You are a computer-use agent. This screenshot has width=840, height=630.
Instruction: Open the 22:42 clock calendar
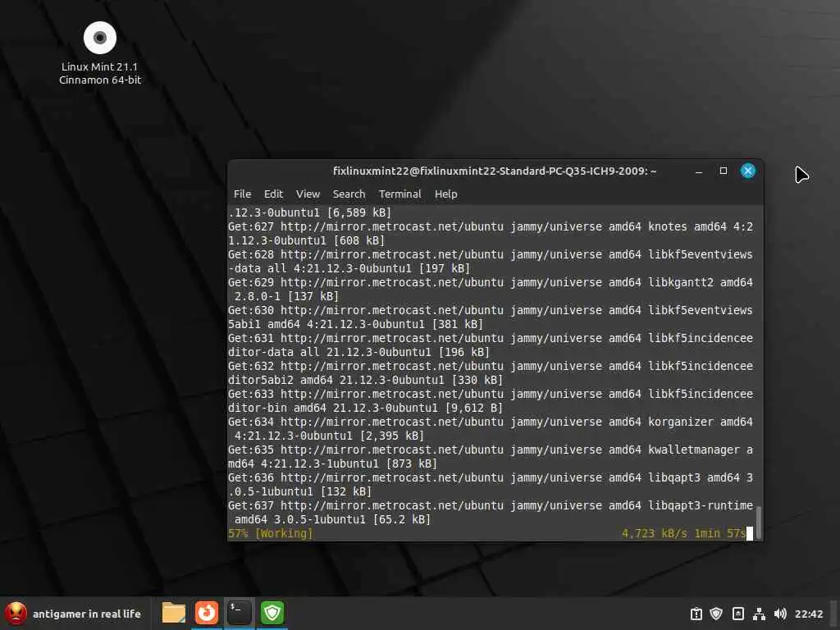(808, 614)
